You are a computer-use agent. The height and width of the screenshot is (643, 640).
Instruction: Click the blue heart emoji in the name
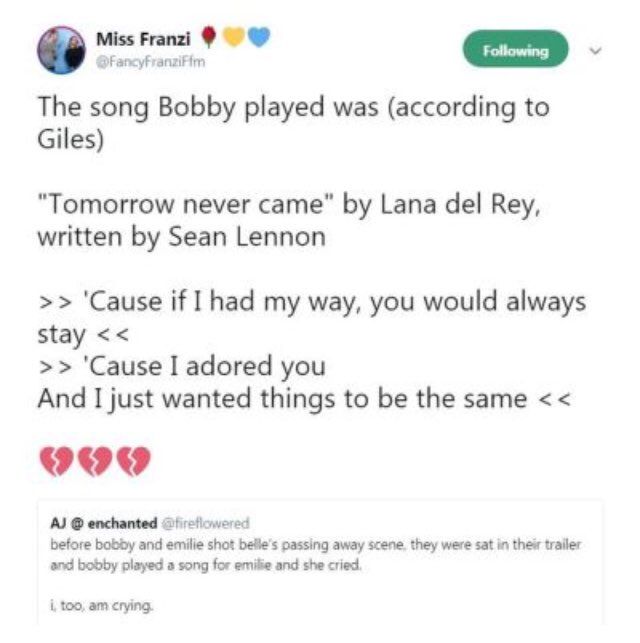pos(257,40)
